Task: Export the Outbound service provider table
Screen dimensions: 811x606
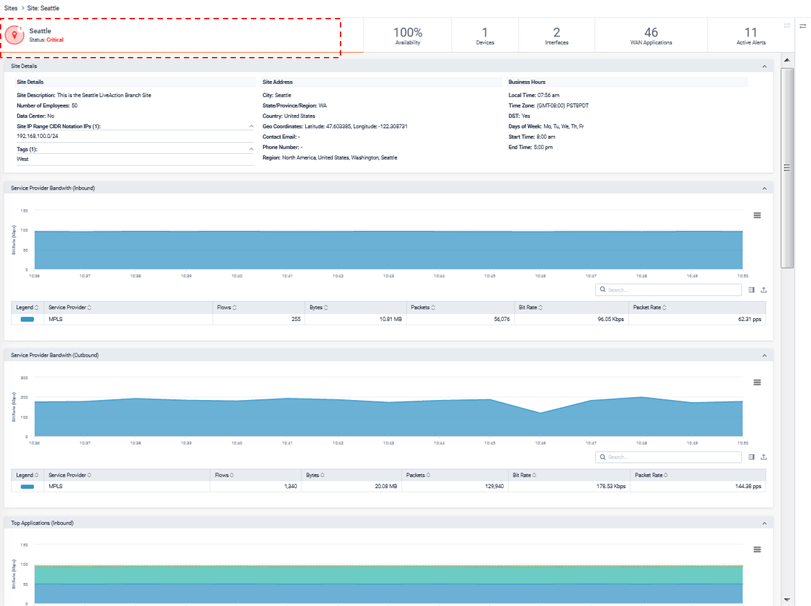Action: 764,457
